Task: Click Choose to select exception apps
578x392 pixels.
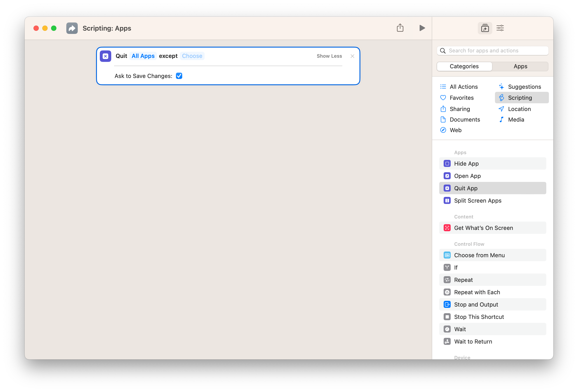Action: coord(192,55)
